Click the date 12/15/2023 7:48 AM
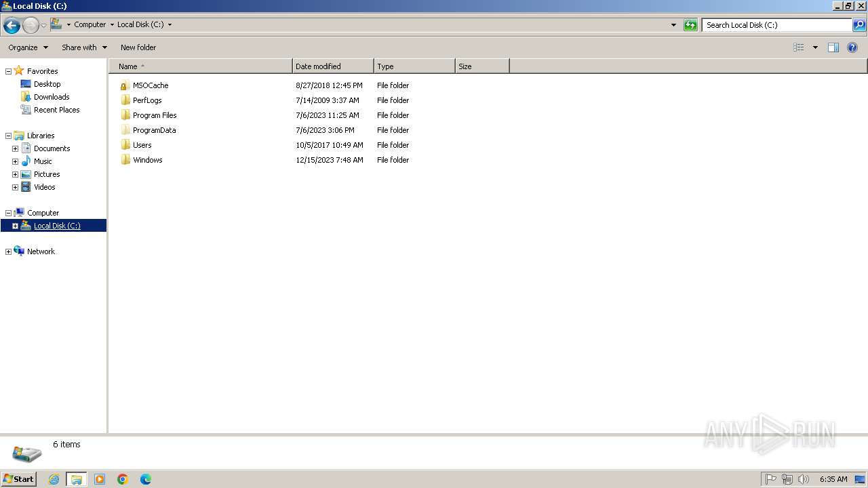This screenshot has height=488, width=868. [330, 160]
